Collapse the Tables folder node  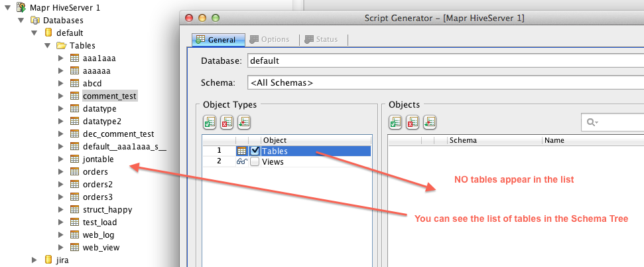point(48,45)
